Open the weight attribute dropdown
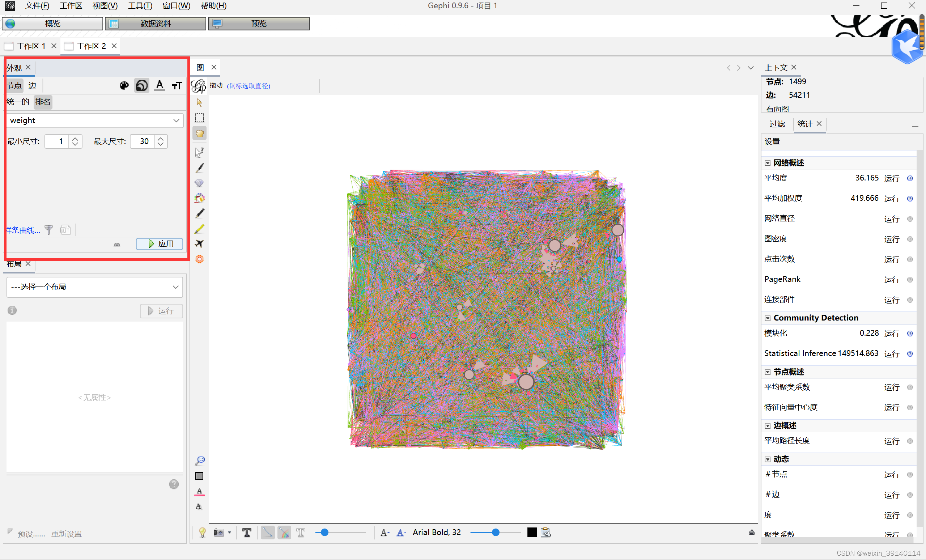Image resolution: width=926 pixels, height=560 pixels. (x=176, y=120)
